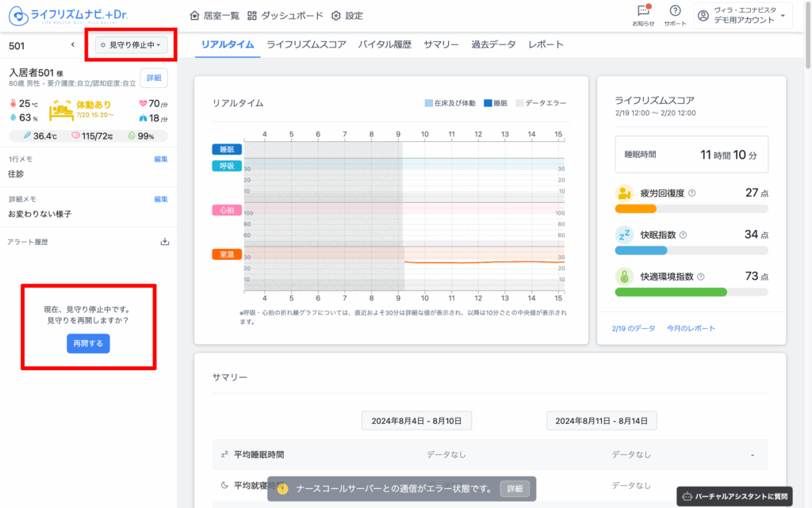Click the SpO2 99% icon
812x508 pixels.
point(132,136)
